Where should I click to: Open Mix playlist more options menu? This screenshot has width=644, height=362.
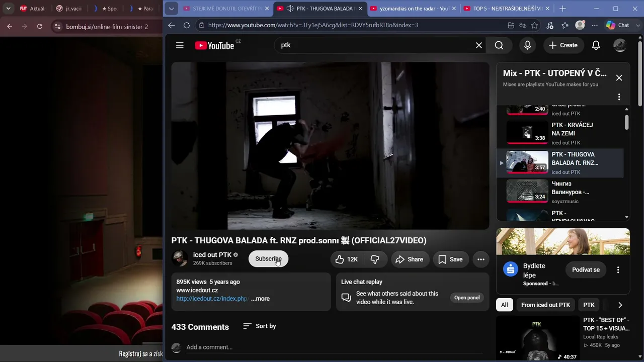pos(619,97)
